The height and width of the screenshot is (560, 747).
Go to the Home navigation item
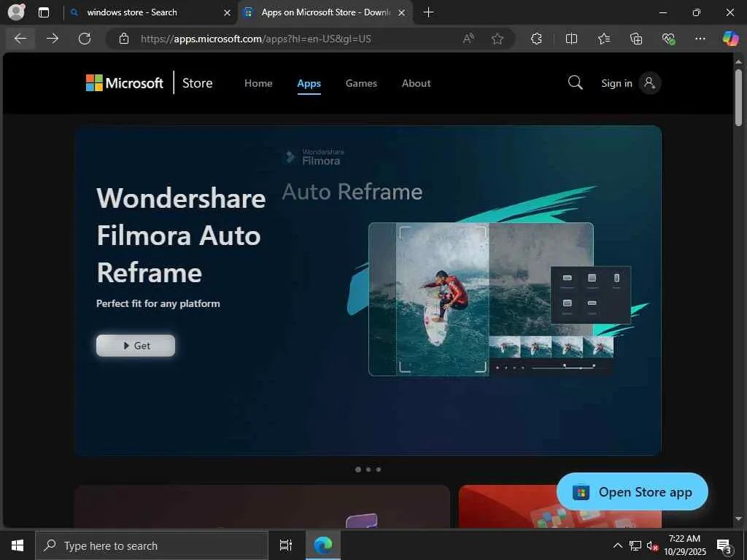coord(258,83)
